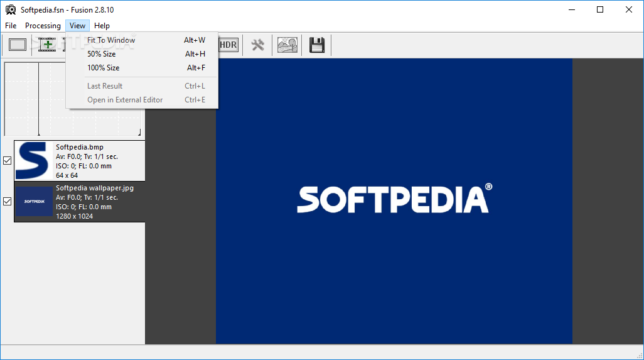644x360 pixels.
Task: Click the SOFTPEDIA preview image
Action: coord(394,201)
